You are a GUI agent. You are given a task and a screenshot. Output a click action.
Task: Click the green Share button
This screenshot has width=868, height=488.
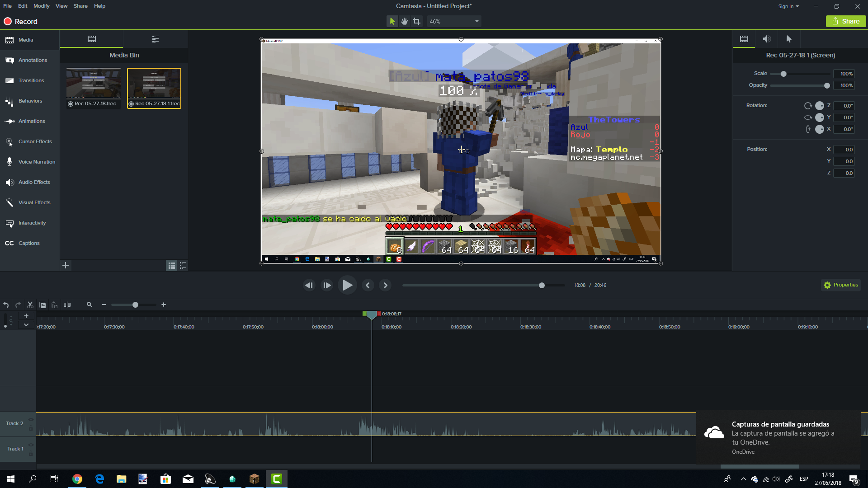[846, 21]
